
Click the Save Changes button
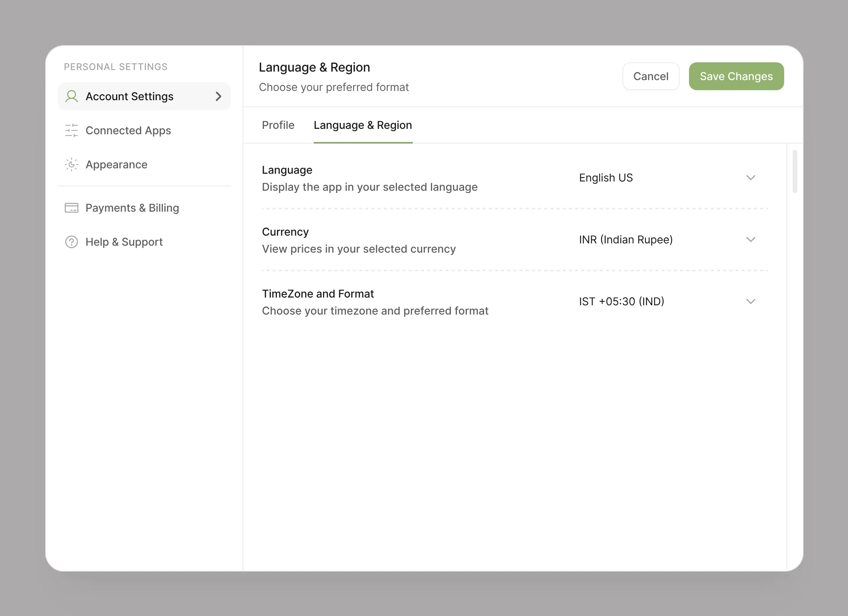point(736,76)
